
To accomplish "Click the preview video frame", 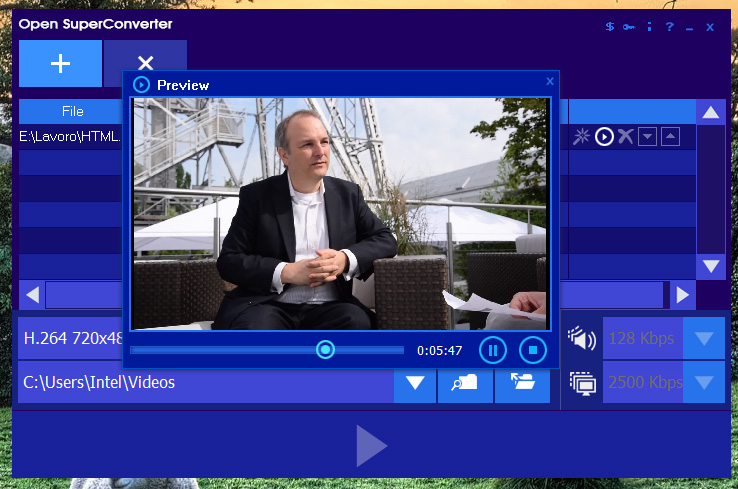I will click(x=340, y=214).
